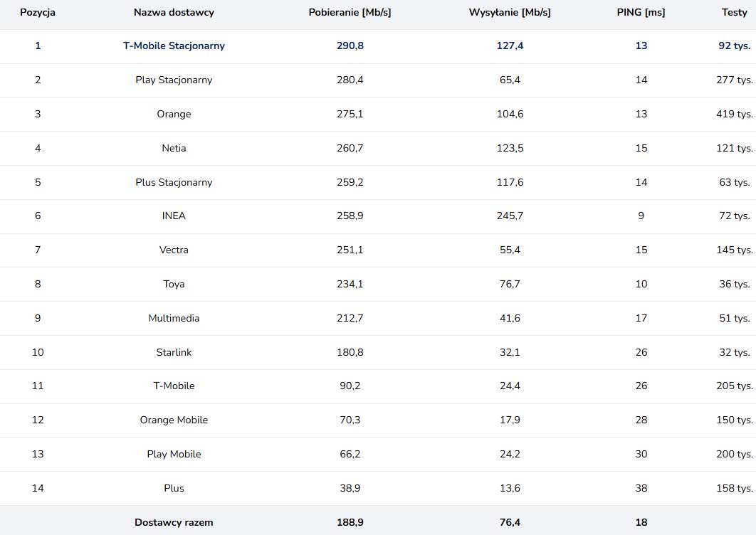Viewport: 756px width, 535px height.
Task: Click the Pozycja column header
Action: tap(38, 12)
